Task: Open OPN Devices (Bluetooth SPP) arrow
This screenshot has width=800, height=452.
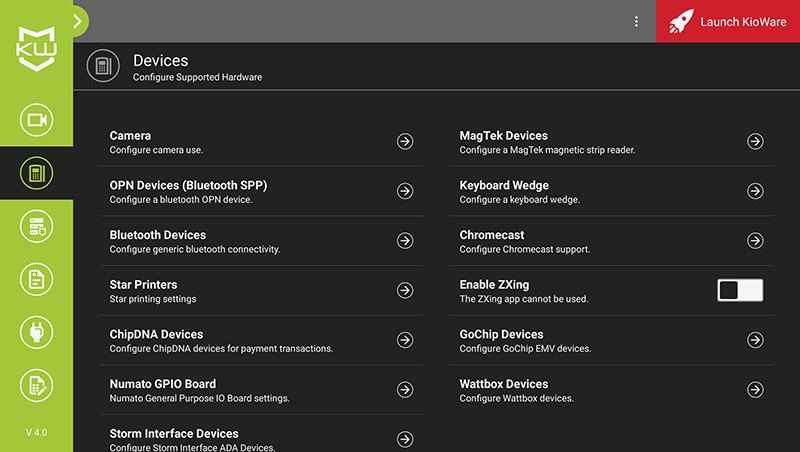Action: click(405, 191)
